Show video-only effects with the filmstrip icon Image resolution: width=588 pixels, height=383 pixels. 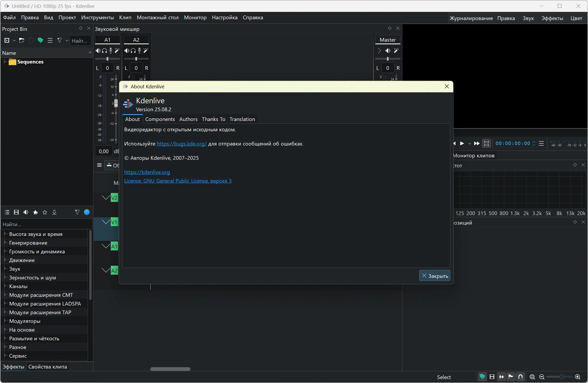(16, 212)
